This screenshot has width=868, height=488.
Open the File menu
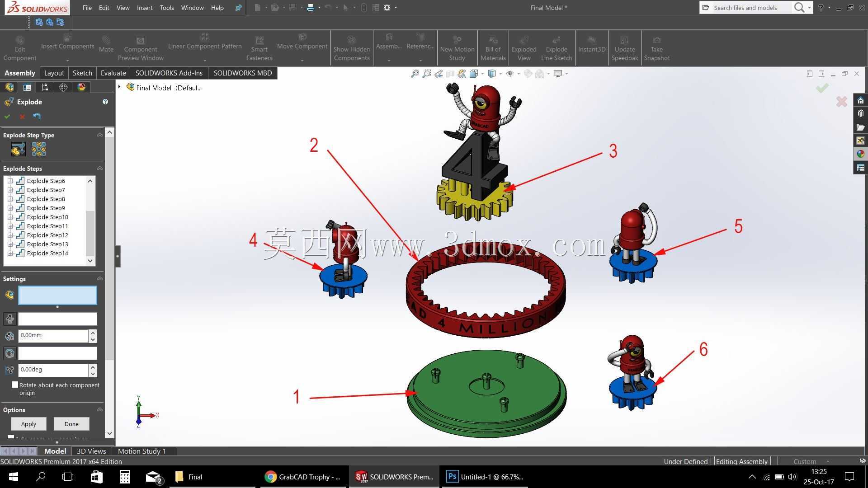tap(87, 8)
